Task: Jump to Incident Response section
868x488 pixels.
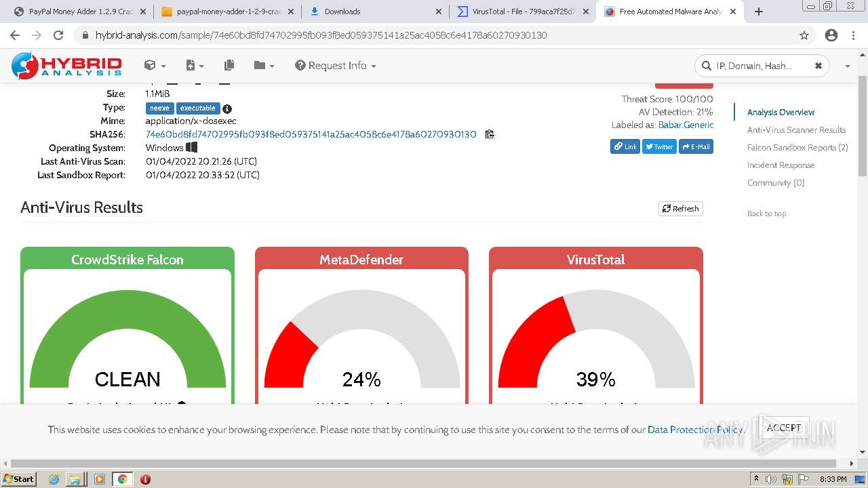Action: coord(781,165)
